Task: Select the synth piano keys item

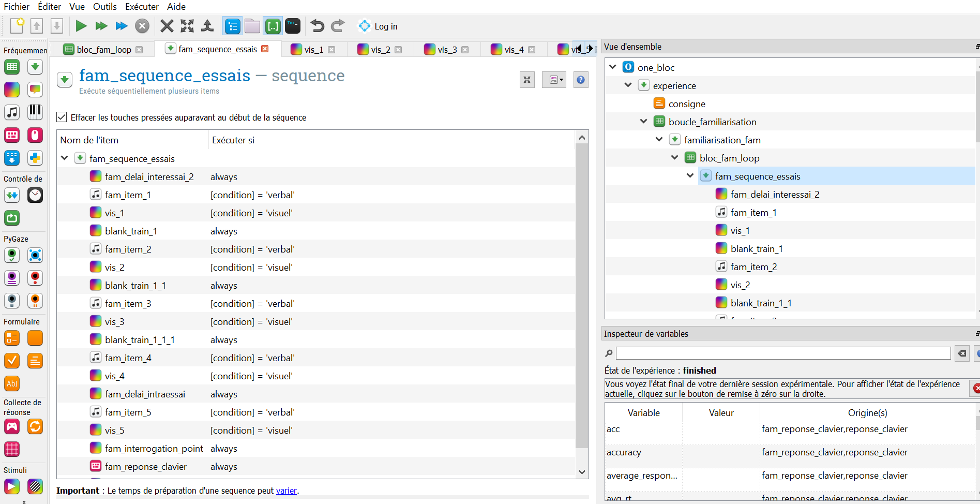Action: [35, 111]
